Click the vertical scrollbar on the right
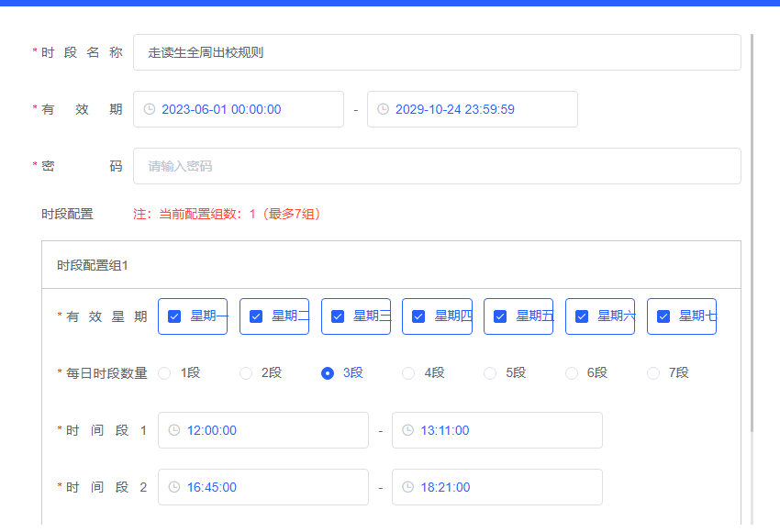Screen dimensions: 780x532 (x=752, y=229)
